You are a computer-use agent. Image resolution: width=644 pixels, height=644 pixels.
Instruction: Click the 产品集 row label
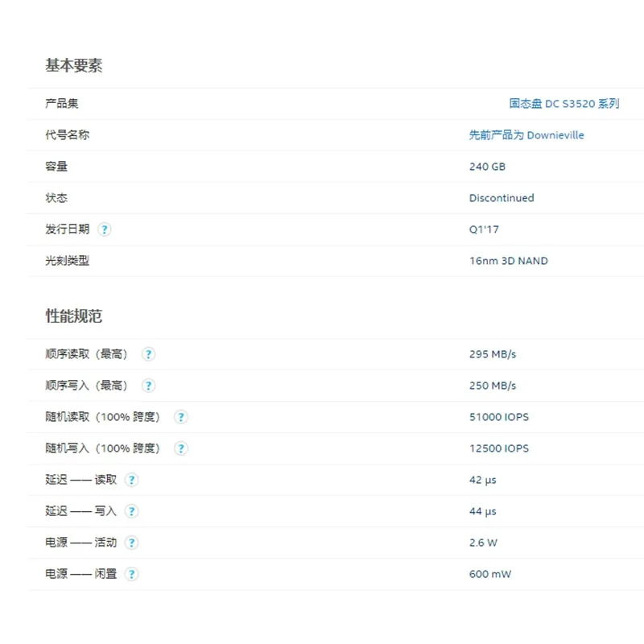coord(62,104)
